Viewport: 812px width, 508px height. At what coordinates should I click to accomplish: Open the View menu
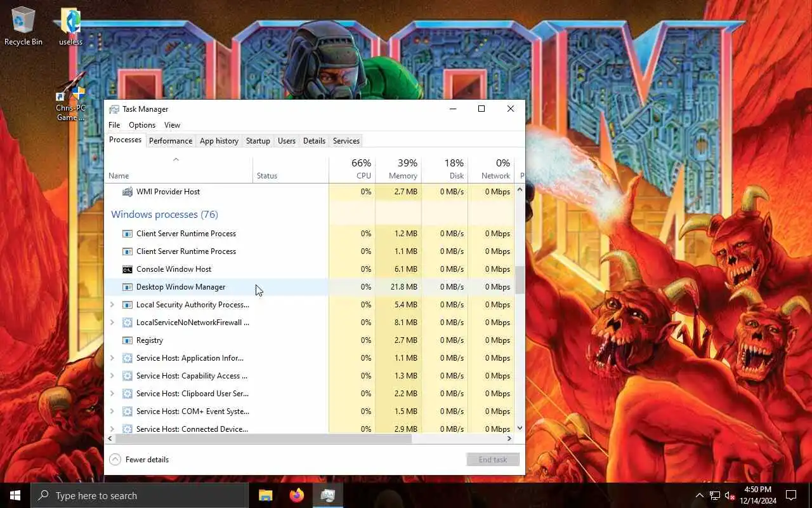pos(172,125)
